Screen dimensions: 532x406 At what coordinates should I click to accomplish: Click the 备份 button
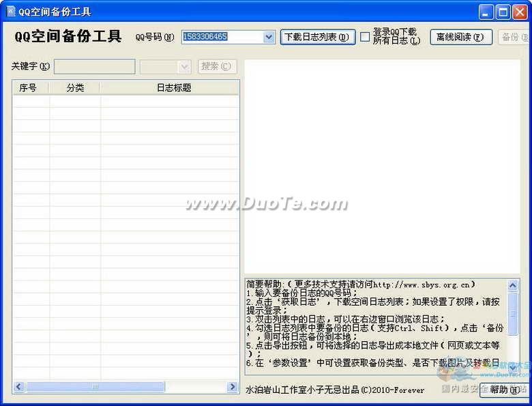[x=514, y=37]
